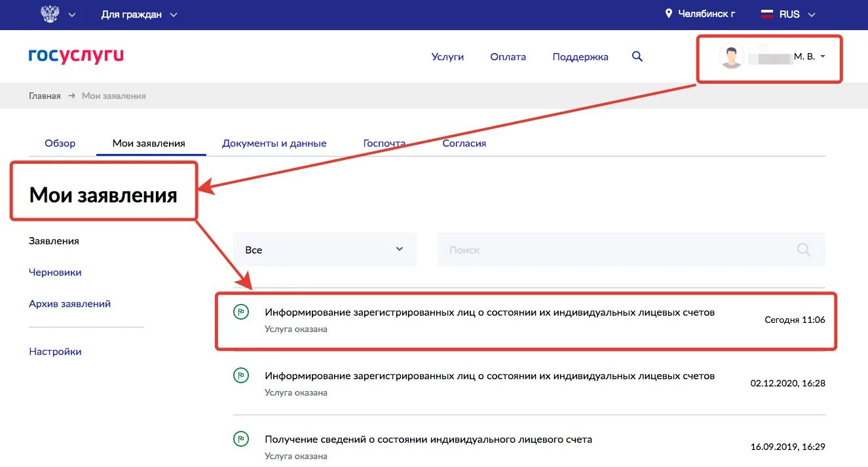Follow the 'Главная' breadcrumb link
868x467 pixels.
click(45, 96)
